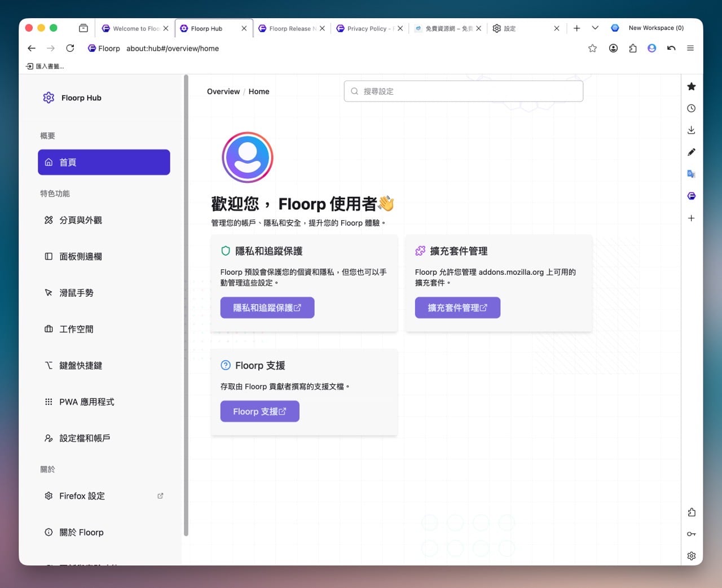
Task: Open the translate panel in sidebar
Action: point(691,174)
